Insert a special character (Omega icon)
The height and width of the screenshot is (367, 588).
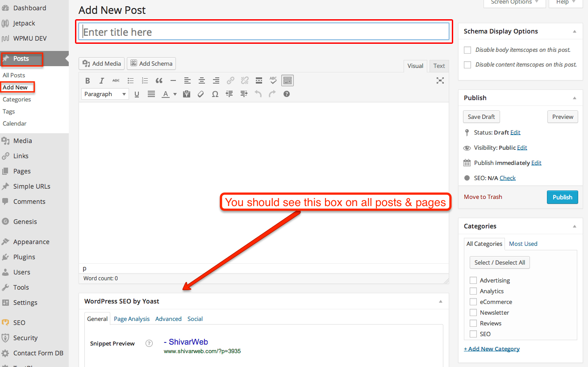coord(215,94)
